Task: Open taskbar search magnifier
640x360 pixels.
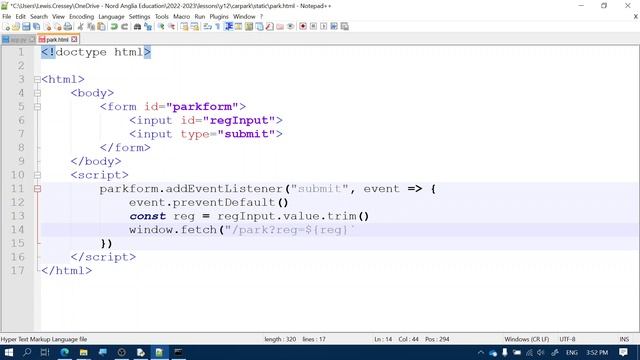Action: pos(27,352)
